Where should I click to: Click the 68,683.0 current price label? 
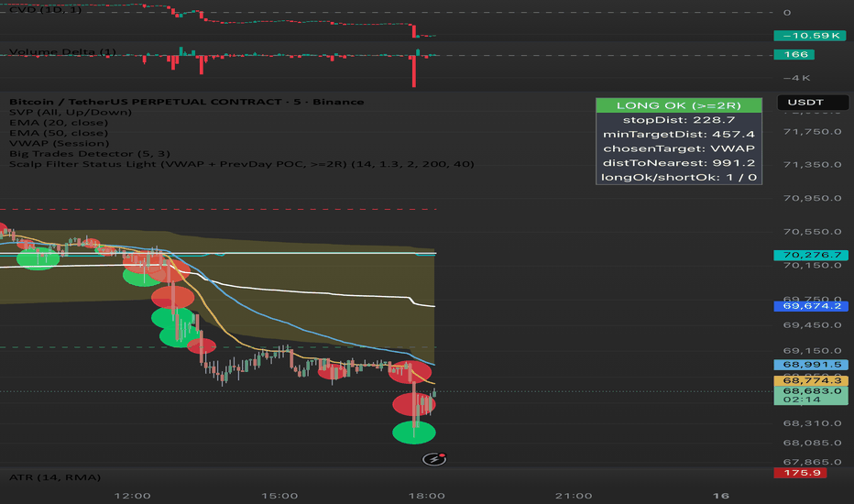(811, 395)
